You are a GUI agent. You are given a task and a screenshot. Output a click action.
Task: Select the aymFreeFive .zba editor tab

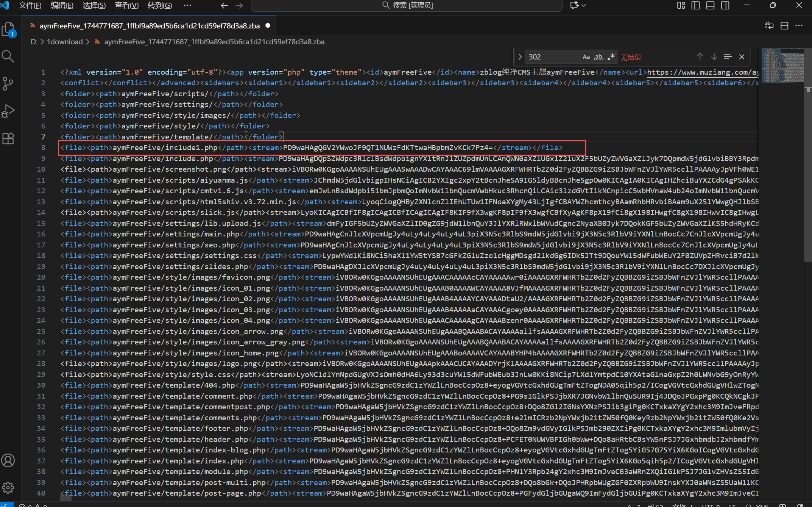point(149,26)
